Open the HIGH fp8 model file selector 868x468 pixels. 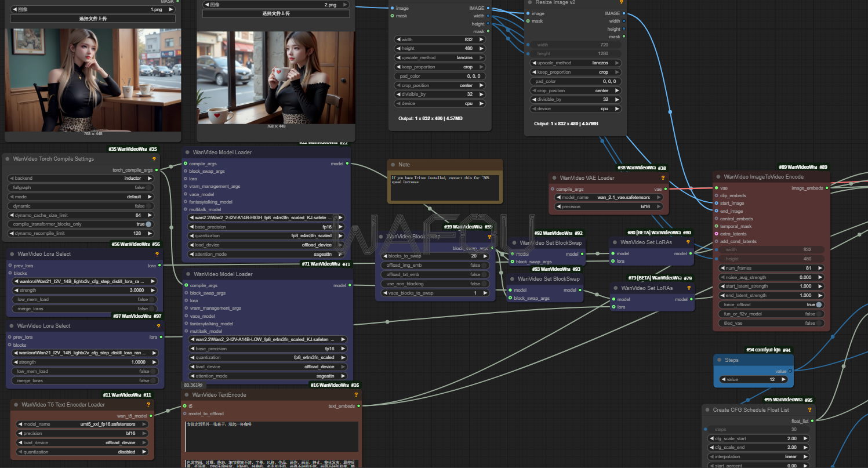click(x=268, y=217)
